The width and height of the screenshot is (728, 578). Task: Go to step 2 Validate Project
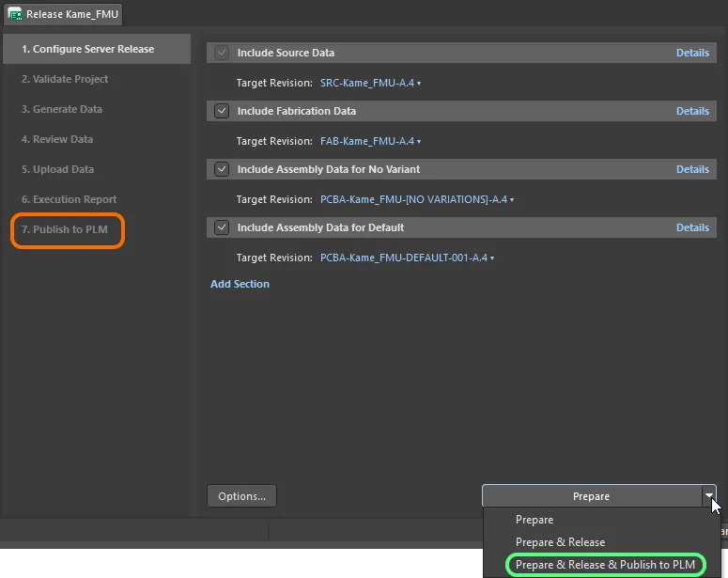[x=65, y=79]
